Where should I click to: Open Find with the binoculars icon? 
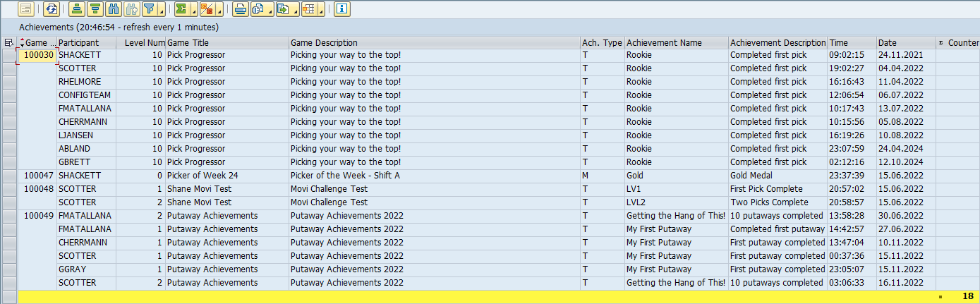(x=114, y=9)
